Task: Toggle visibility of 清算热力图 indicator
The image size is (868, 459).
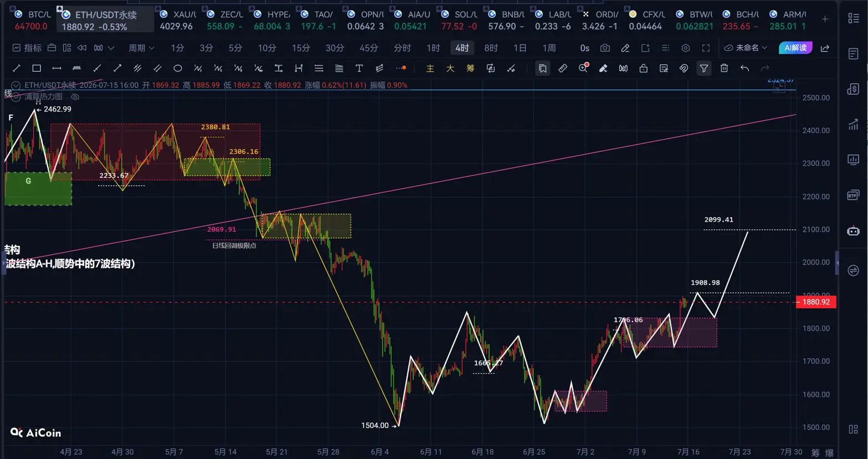Action: (75, 96)
